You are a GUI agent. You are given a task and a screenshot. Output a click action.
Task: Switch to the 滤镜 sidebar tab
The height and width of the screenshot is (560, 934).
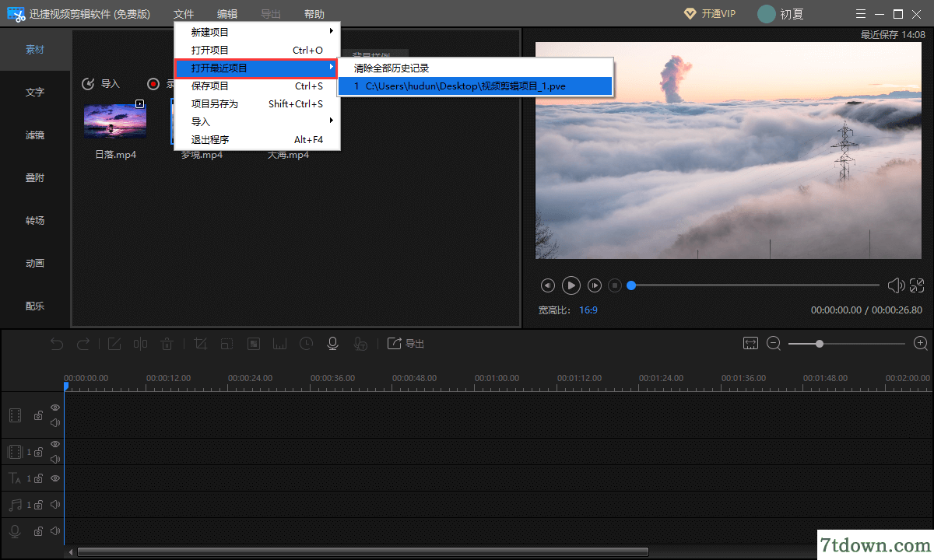35,135
